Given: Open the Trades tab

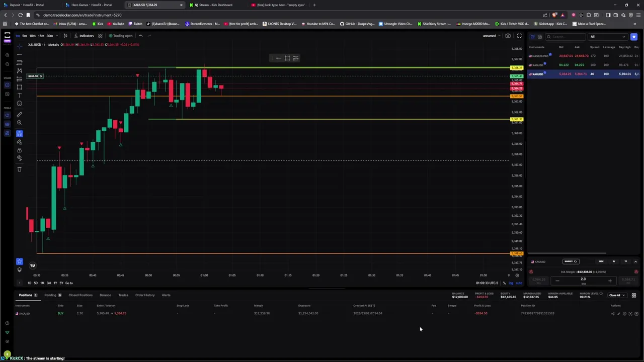Looking at the screenshot, I should click(x=123, y=295).
